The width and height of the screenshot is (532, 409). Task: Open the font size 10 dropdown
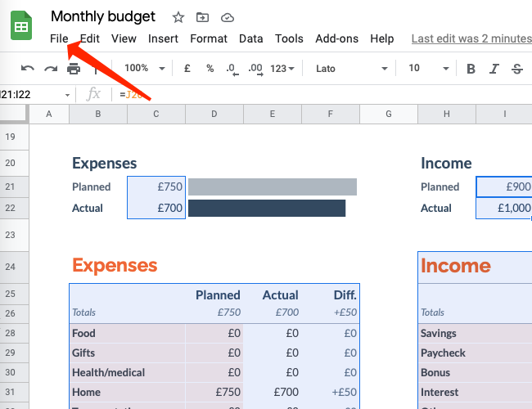[x=425, y=69]
